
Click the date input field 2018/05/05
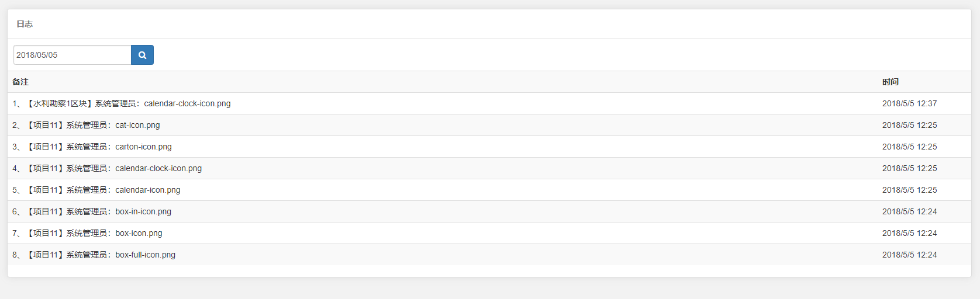click(x=72, y=55)
